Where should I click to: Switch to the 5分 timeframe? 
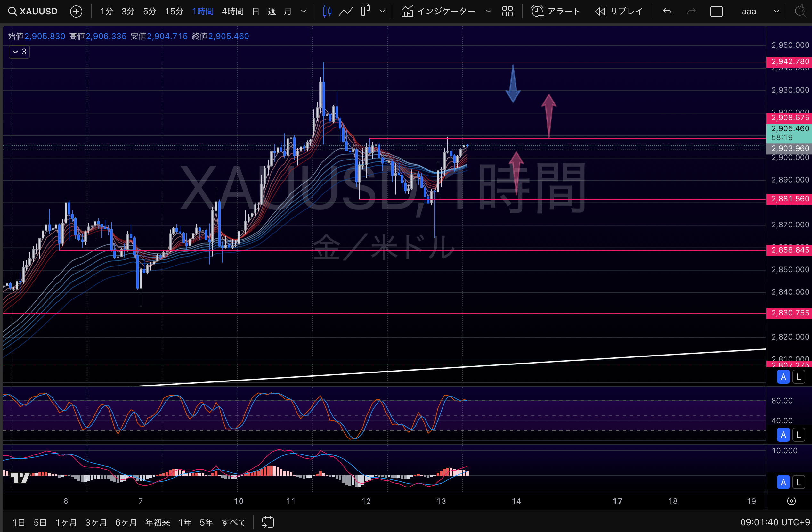coord(150,12)
